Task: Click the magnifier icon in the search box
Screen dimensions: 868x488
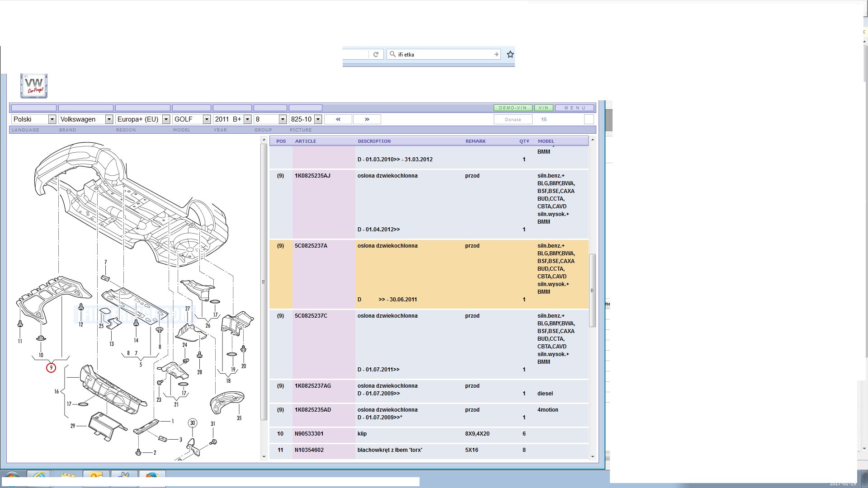Action: 392,54
